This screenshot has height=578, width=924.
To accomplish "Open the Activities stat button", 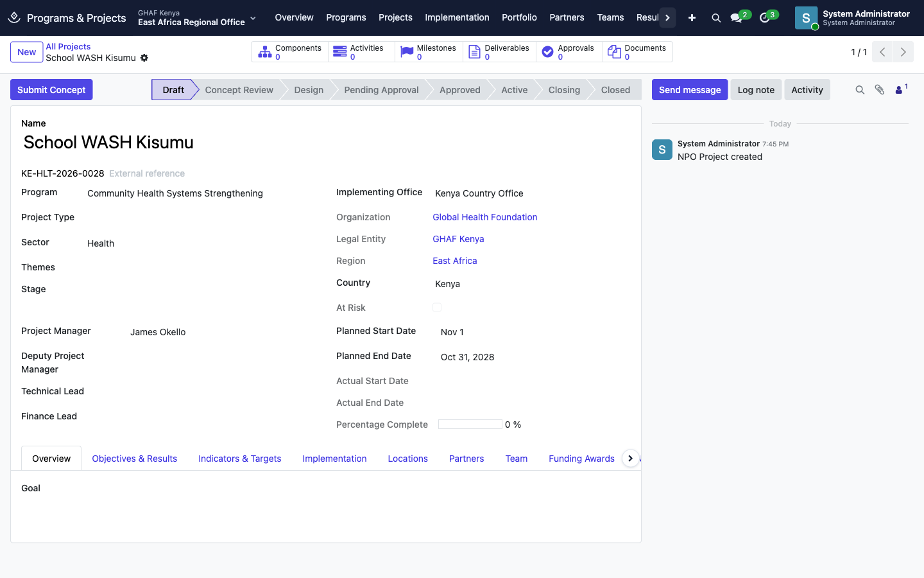I will point(361,52).
